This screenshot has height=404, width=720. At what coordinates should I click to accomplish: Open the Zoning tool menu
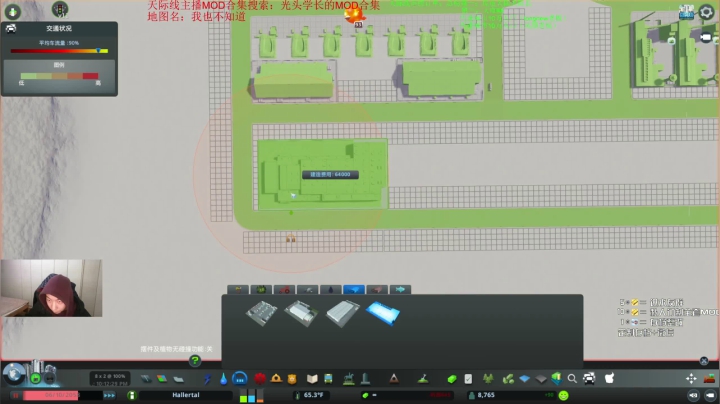pyautogui.click(x=162, y=379)
